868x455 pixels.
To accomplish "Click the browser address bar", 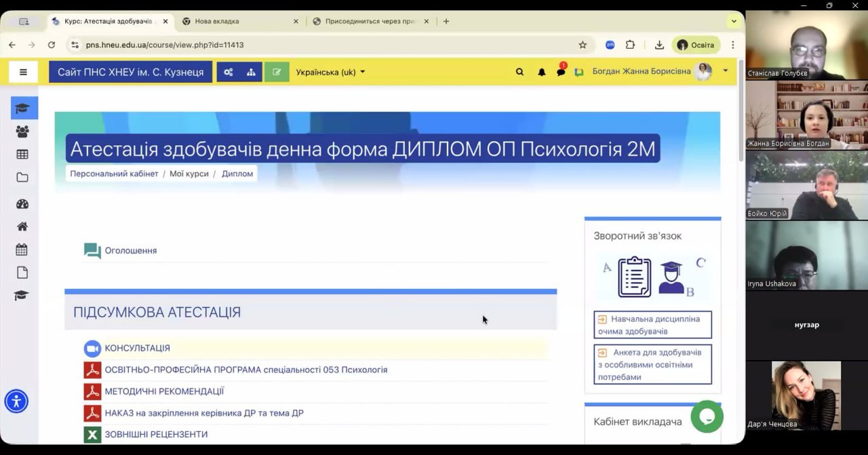I will (x=325, y=45).
